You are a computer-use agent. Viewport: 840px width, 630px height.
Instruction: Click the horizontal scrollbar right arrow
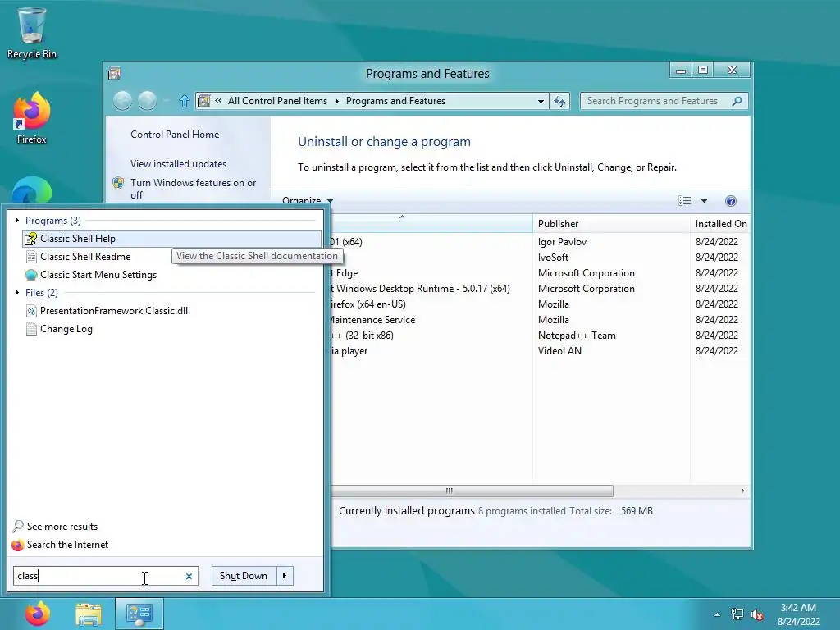742,491
